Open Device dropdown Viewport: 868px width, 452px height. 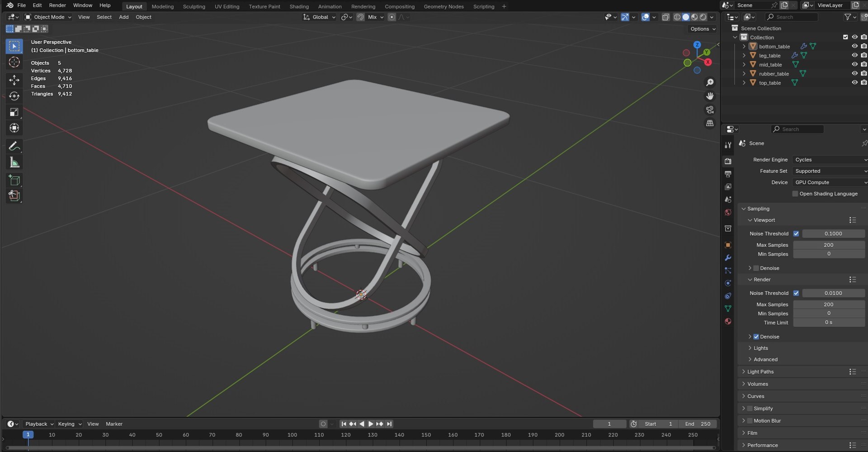(x=830, y=182)
